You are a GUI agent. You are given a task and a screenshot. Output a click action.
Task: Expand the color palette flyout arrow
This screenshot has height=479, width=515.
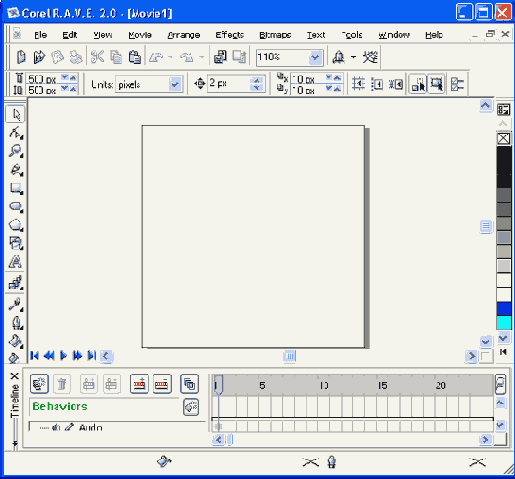(503, 352)
